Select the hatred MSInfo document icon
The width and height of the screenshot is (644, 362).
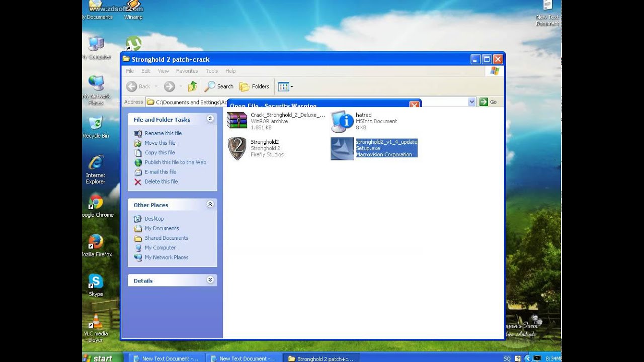342,121
